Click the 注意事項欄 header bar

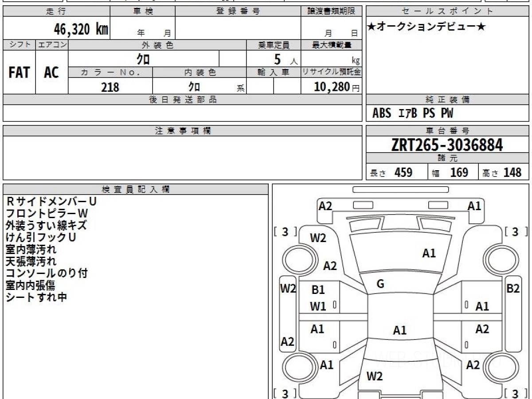coord(182,131)
